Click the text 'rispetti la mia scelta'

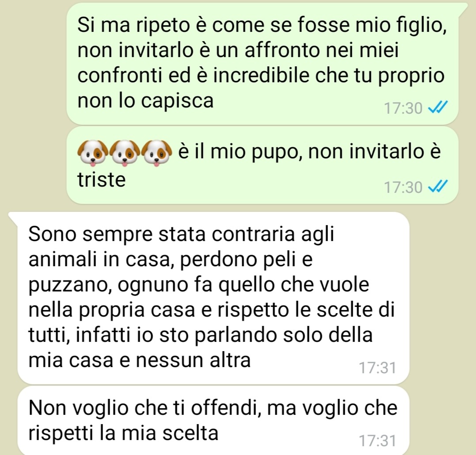pos(123,433)
